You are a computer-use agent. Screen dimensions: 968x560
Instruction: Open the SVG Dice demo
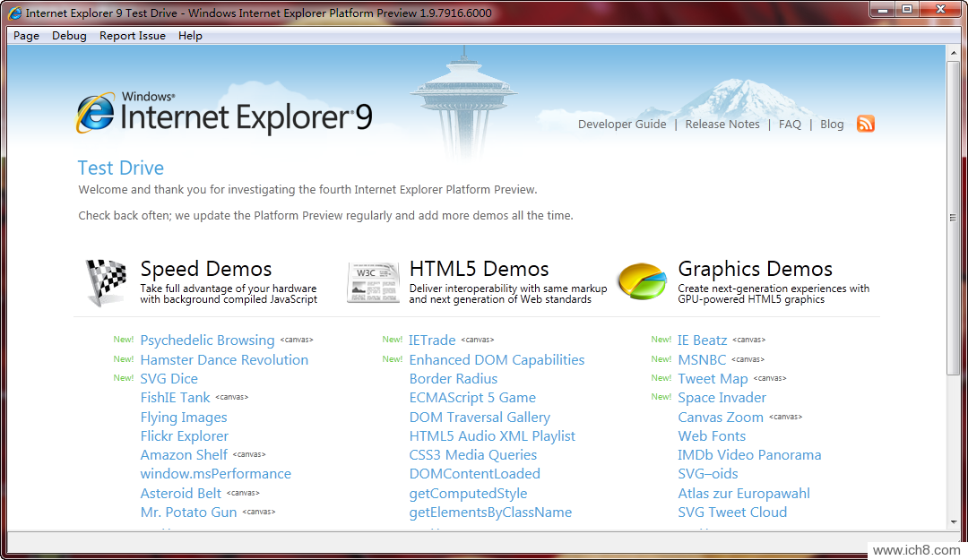tap(169, 378)
